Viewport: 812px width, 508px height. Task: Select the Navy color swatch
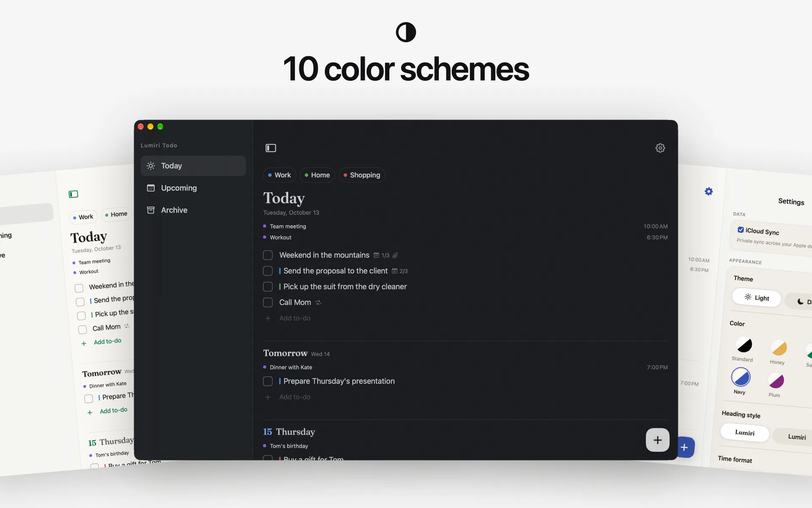point(741,377)
